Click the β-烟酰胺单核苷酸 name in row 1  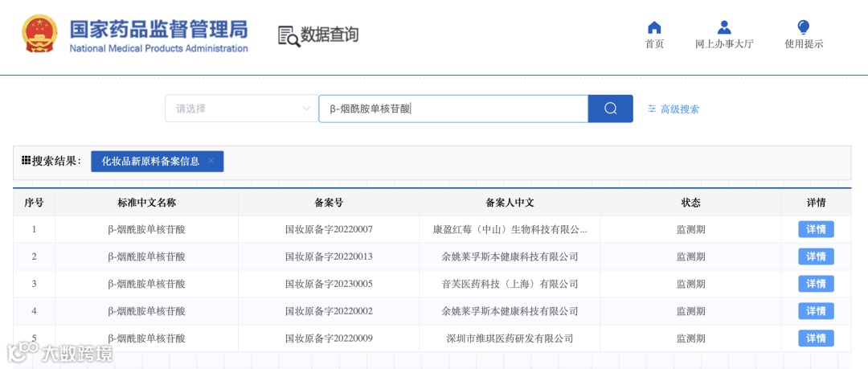(147, 229)
